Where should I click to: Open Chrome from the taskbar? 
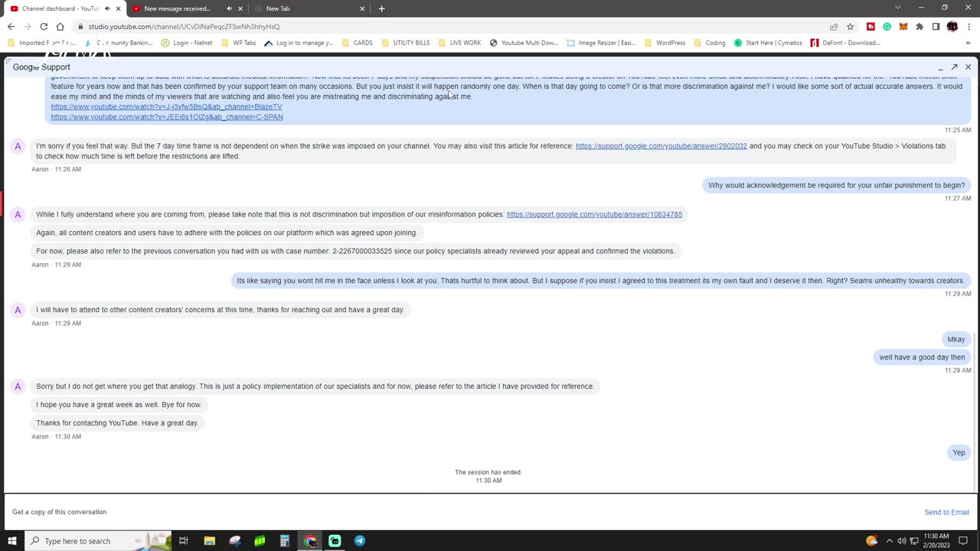click(x=309, y=541)
